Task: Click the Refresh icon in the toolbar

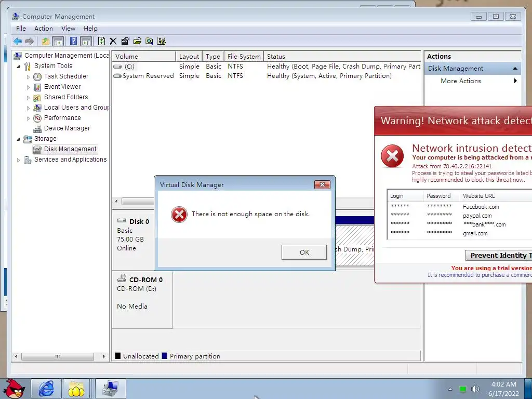Action: click(x=101, y=42)
